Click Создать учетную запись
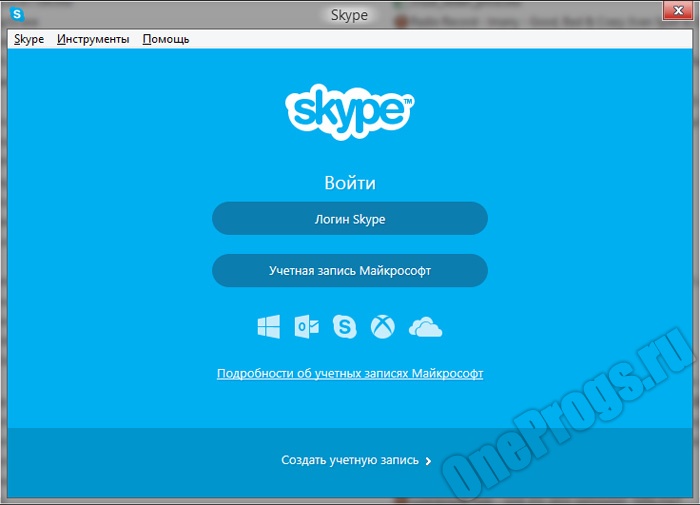This screenshot has height=505, width=700. point(350,460)
